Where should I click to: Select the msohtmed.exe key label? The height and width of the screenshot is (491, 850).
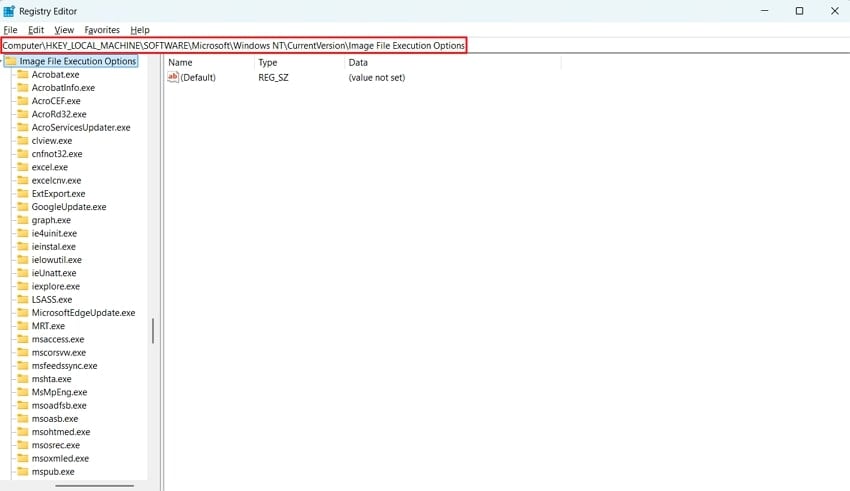[x=61, y=432]
